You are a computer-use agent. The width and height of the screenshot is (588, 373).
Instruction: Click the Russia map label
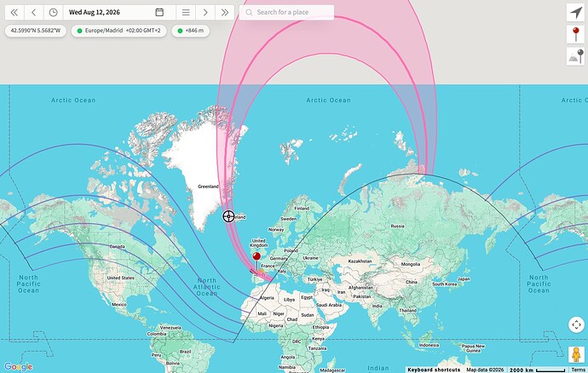pos(397,226)
